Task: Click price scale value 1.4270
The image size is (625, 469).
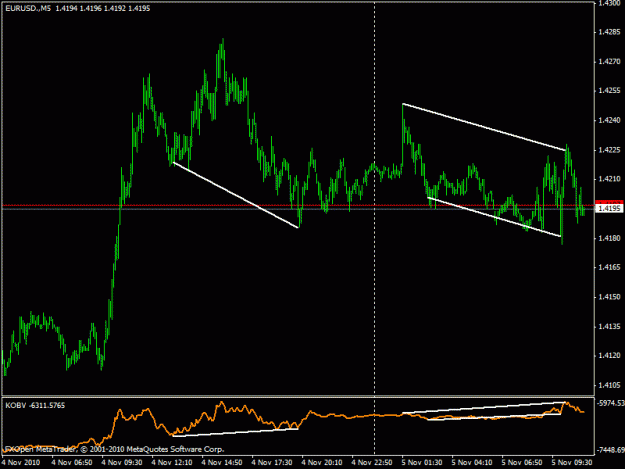Action: (609, 62)
